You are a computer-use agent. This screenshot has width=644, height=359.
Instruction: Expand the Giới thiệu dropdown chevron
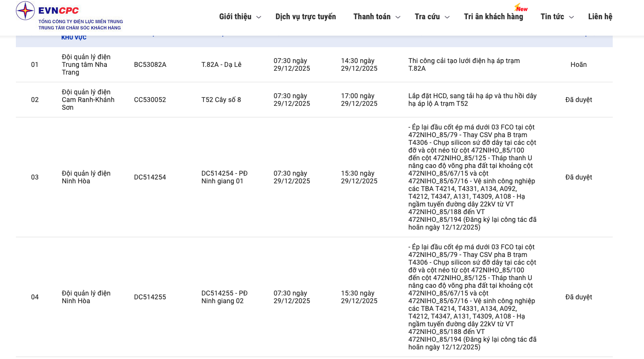point(258,17)
